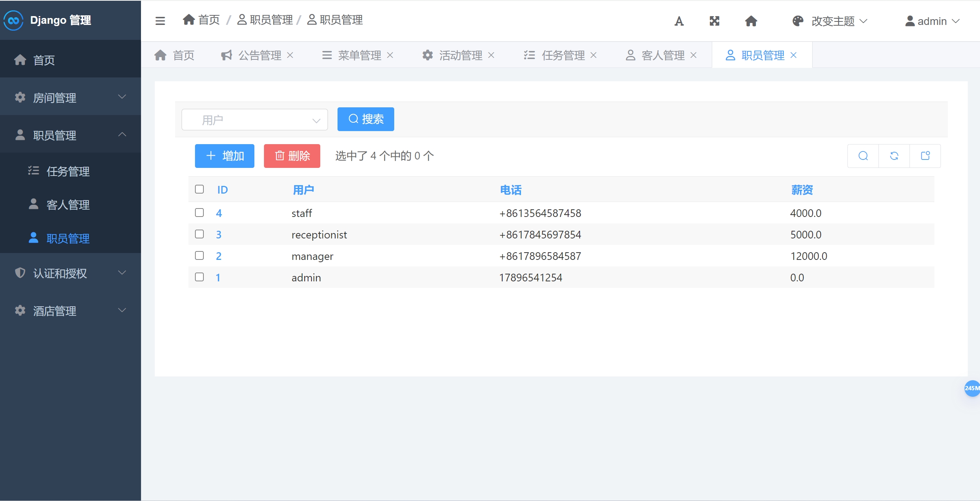Image resolution: width=980 pixels, height=501 pixels.
Task: Click the gear icon beside 酒店管理
Action: pyautogui.click(x=20, y=310)
